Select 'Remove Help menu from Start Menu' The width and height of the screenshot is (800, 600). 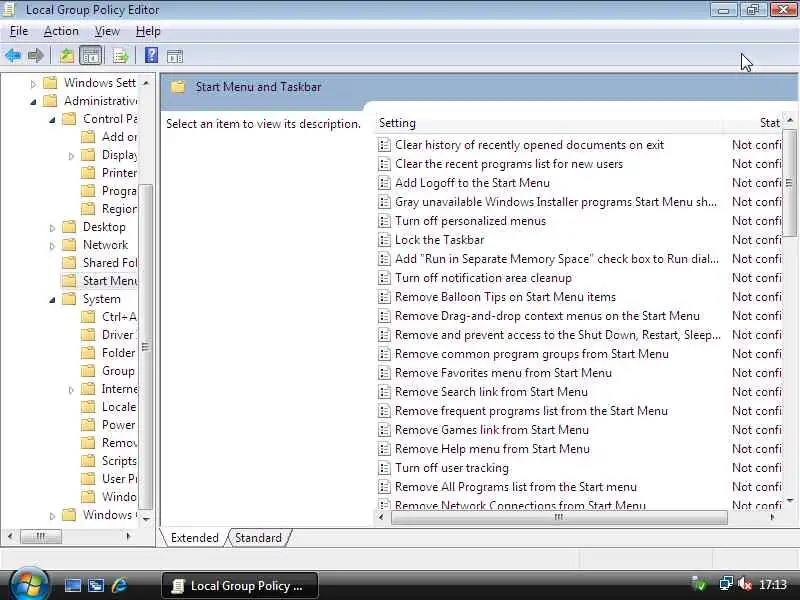(492, 449)
